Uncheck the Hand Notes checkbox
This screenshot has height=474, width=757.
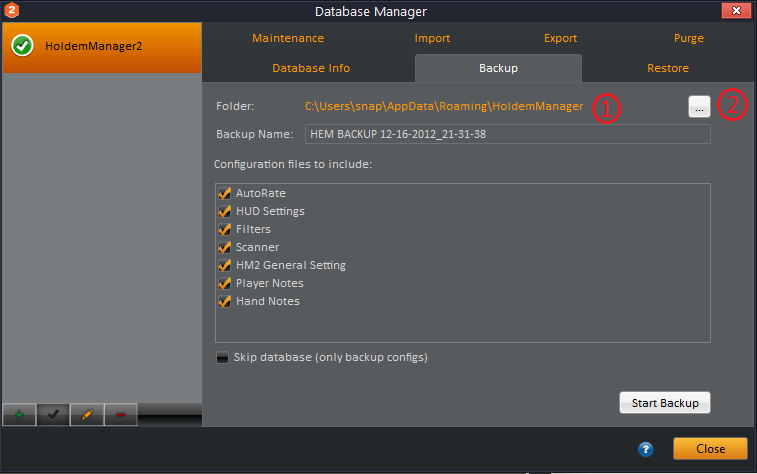(x=224, y=301)
